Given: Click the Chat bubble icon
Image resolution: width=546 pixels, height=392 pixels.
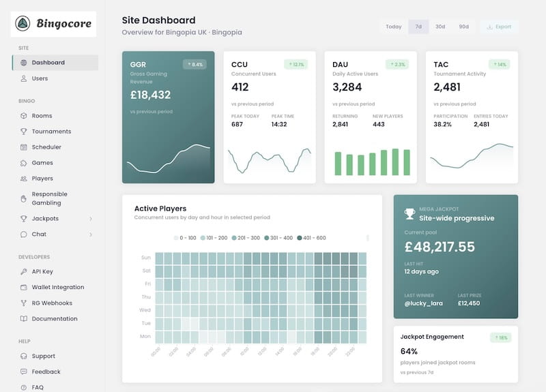Looking at the screenshot, I should click(x=24, y=235).
